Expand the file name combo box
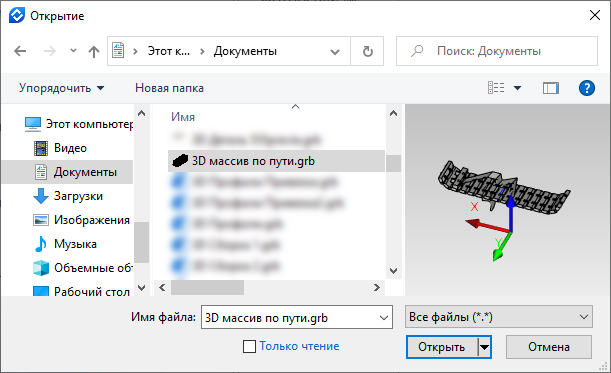 pos(384,318)
